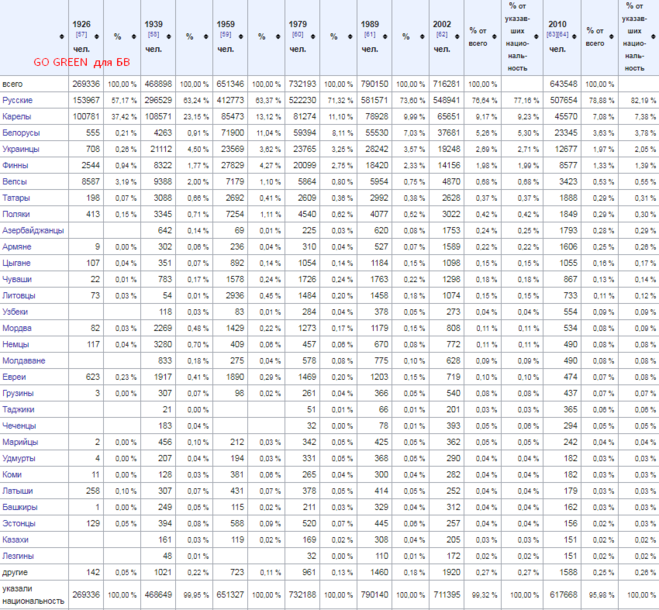Open footnote reference [62] under 2002
Viewport: 659px width, 610px height.
click(x=443, y=36)
